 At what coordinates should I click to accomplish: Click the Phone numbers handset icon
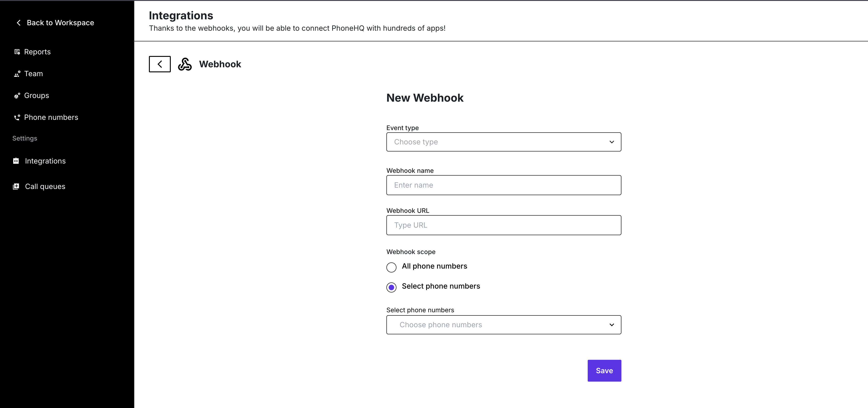click(x=17, y=118)
